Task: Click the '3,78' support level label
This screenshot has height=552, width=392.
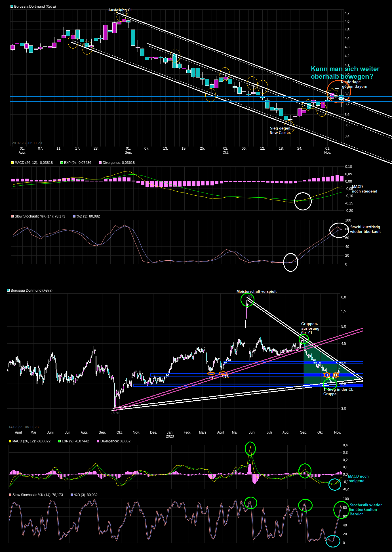Action: click(225, 377)
